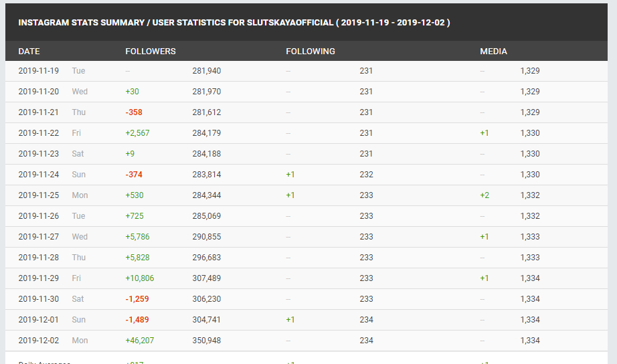Click media count 1,330 on 2019-11-22
Screen dimensions: 617x364
[530, 133]
